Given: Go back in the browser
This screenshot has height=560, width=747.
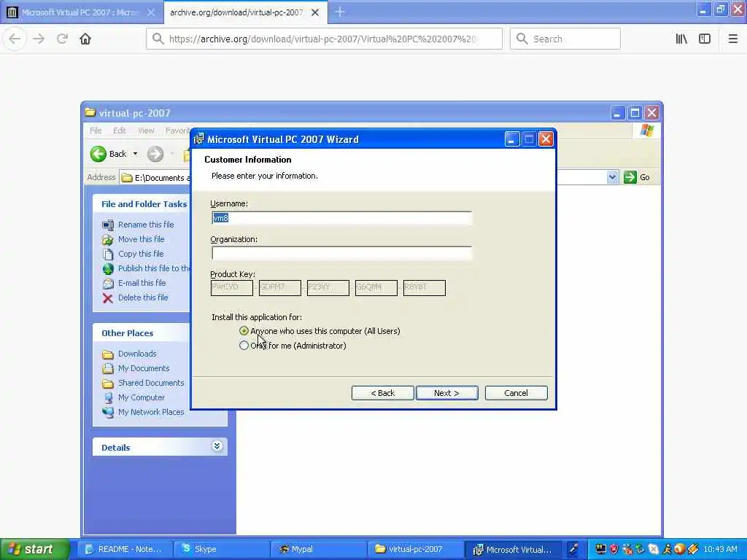Looking at the screenshot, I should [x=15, y=39].
